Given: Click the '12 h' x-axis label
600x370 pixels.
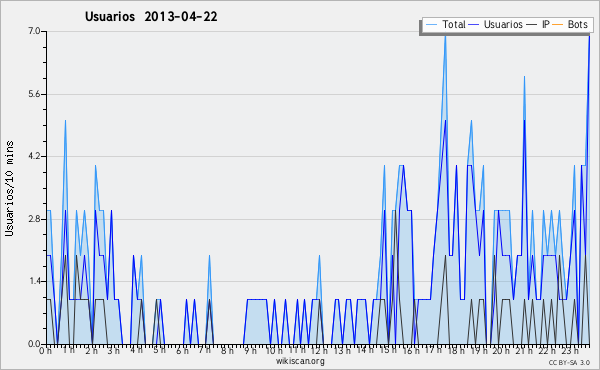Looking at the screenshot, I should pos(320,351).
